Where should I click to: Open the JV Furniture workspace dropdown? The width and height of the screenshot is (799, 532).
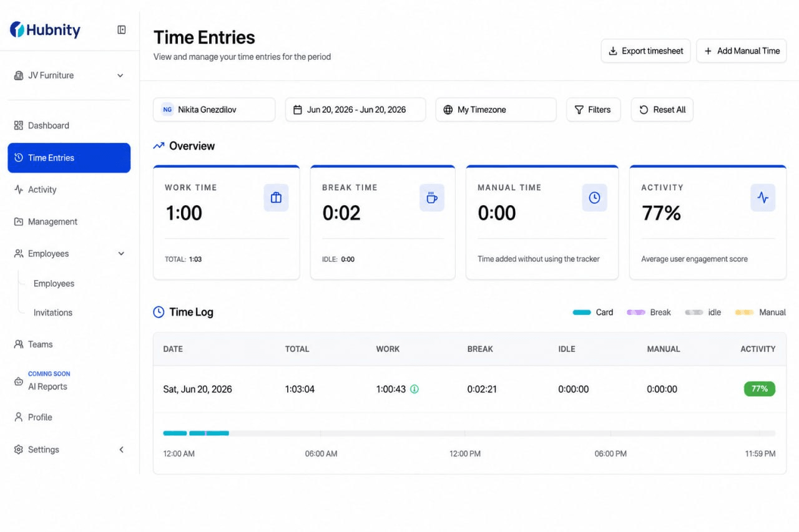click(x=69, y=75)
